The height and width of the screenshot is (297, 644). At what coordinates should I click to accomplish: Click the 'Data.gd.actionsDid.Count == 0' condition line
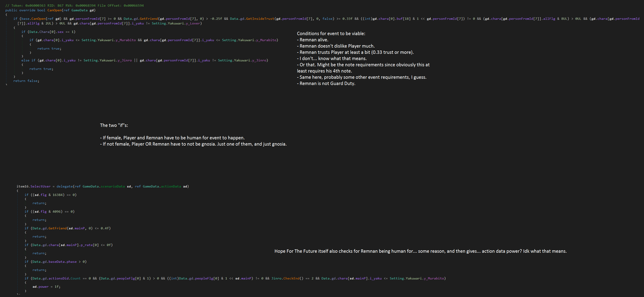[x=235, y=278]
